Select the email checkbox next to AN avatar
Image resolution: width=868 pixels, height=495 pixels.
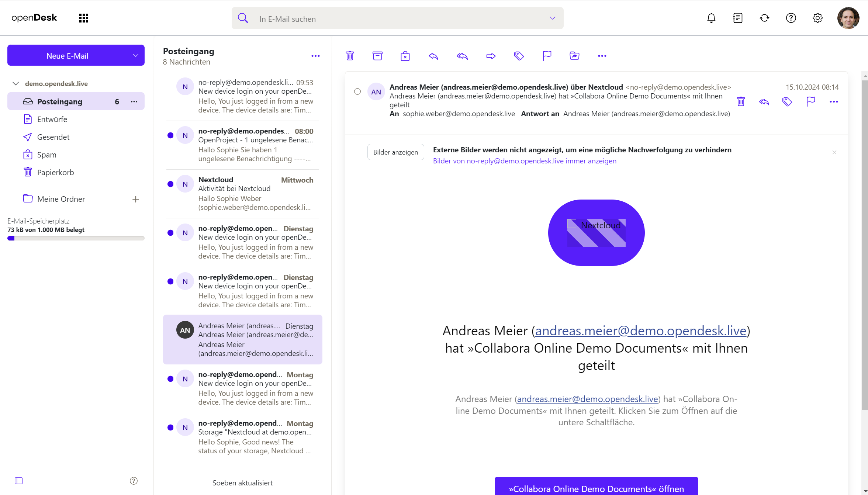pos(357,91)
